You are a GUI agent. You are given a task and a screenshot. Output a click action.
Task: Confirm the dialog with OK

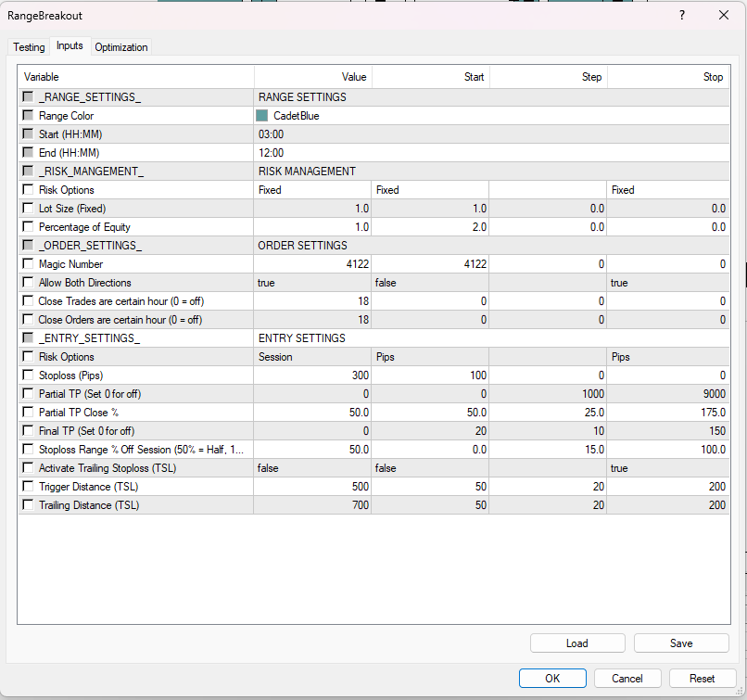(x=552, y=678)
